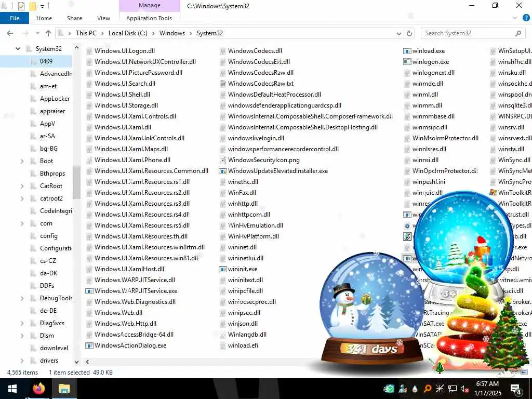Open quick access toolbar dropdown arrow
532x399 pixels.
click(x=43, y=6)
